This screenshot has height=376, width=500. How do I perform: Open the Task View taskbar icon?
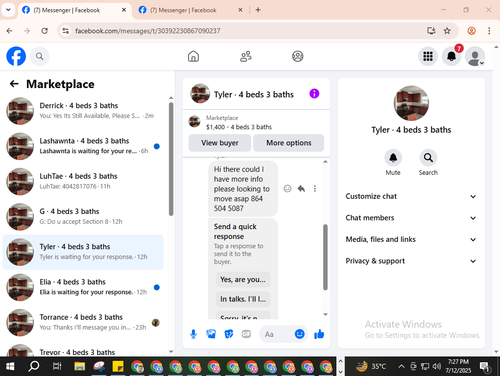tap(57, 367)
